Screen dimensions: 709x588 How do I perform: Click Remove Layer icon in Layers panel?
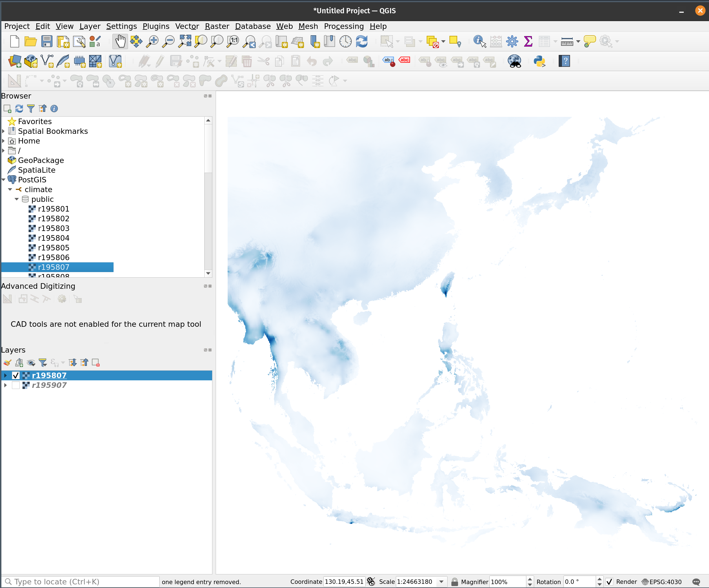[95, 363]
